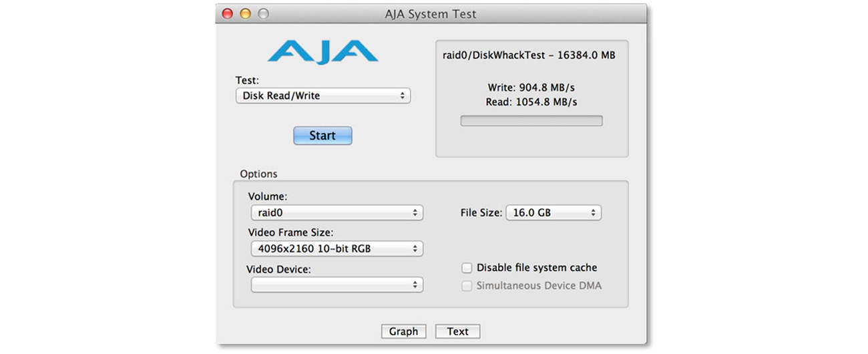Click the AJA System Test title bar text
Screen dimensions: 868x354
click(431, 14)
